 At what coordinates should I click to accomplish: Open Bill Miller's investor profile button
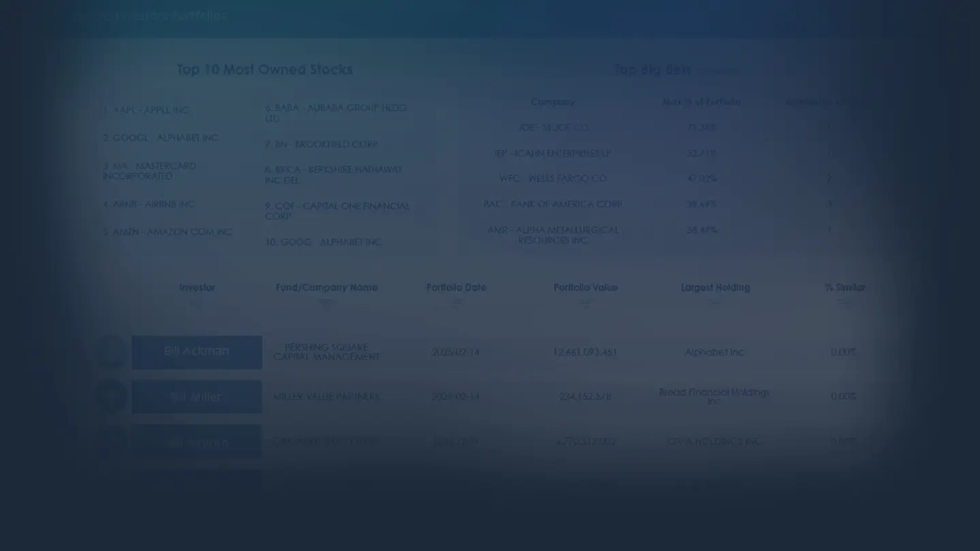[x=196, y=396]
